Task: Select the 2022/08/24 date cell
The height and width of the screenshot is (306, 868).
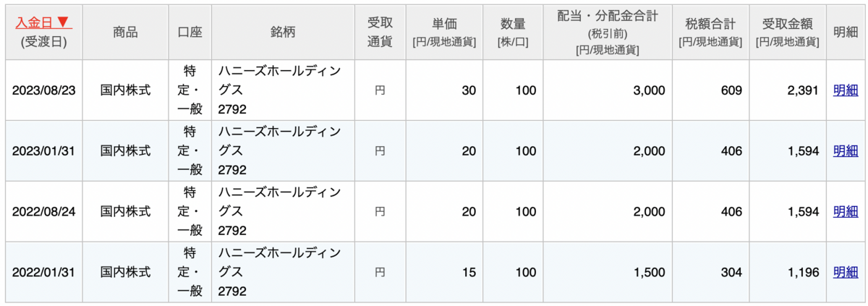Action: pos(44,212)
